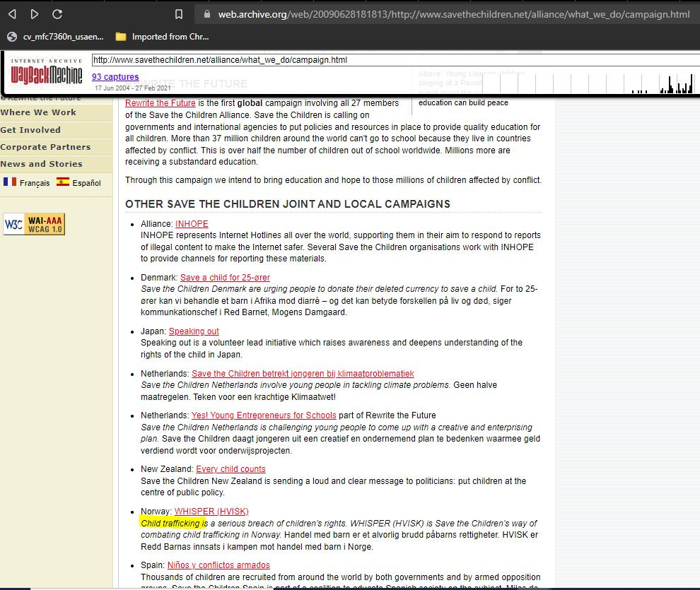Screen dimensions: 700x590
Task: Open the 93 captures link
Action: (115, 77)
